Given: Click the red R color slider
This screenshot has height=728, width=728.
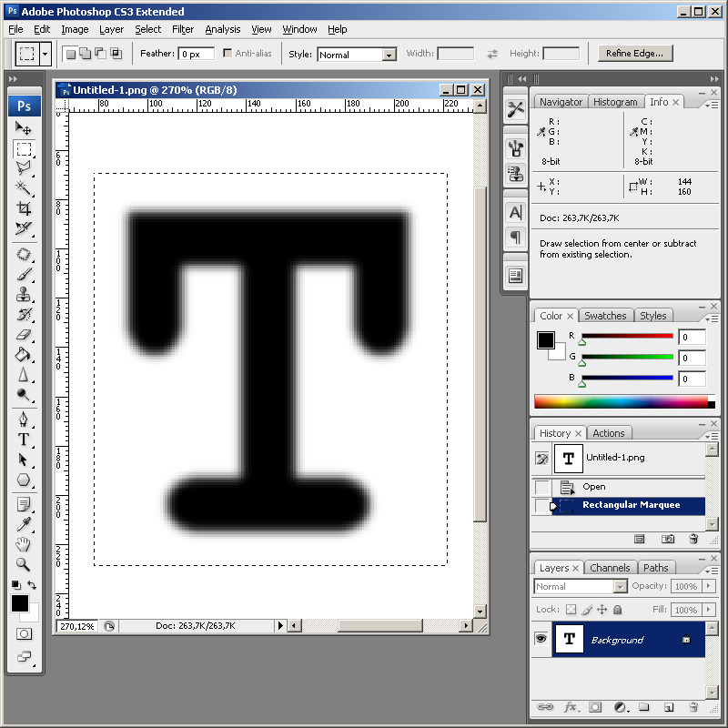Looking at the screenshot, I should 627,336.
